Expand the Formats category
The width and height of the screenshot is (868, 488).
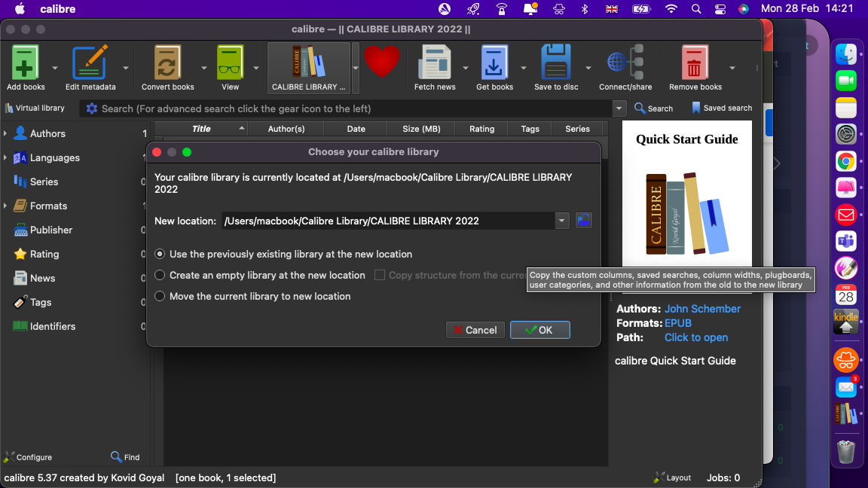(x=5, y=206)
